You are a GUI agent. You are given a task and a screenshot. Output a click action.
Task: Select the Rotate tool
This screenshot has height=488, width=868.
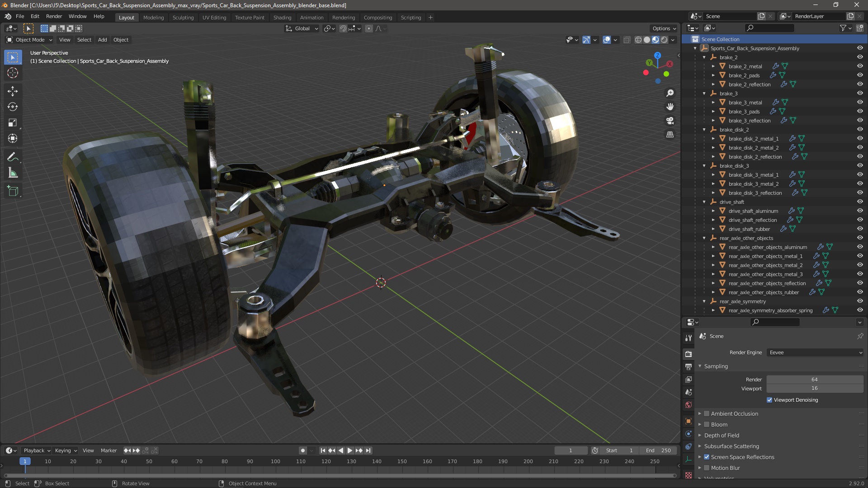point(13,107)
